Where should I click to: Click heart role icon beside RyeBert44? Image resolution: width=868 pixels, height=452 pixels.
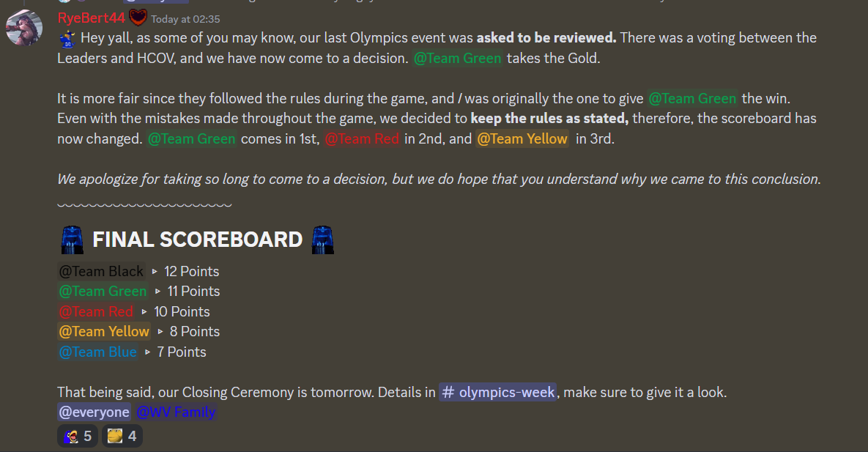[138, 18]
